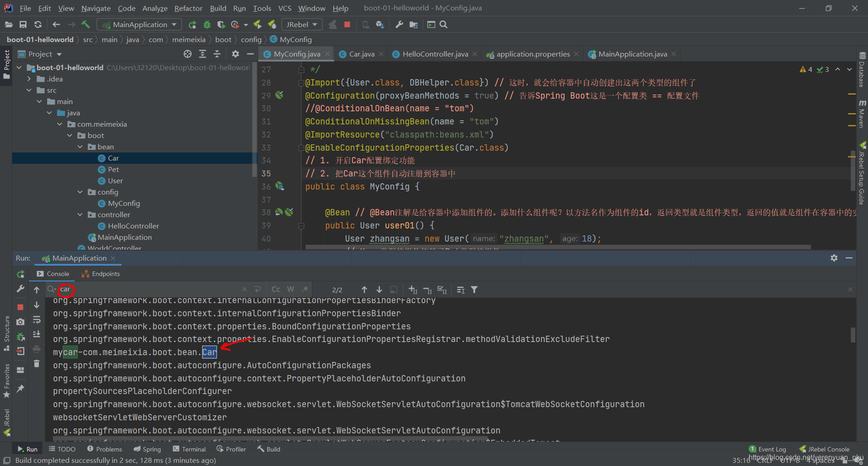Viewport: 868px width, 466px height.
Task: Locate current file in Project tree
Action: point(188,54)
